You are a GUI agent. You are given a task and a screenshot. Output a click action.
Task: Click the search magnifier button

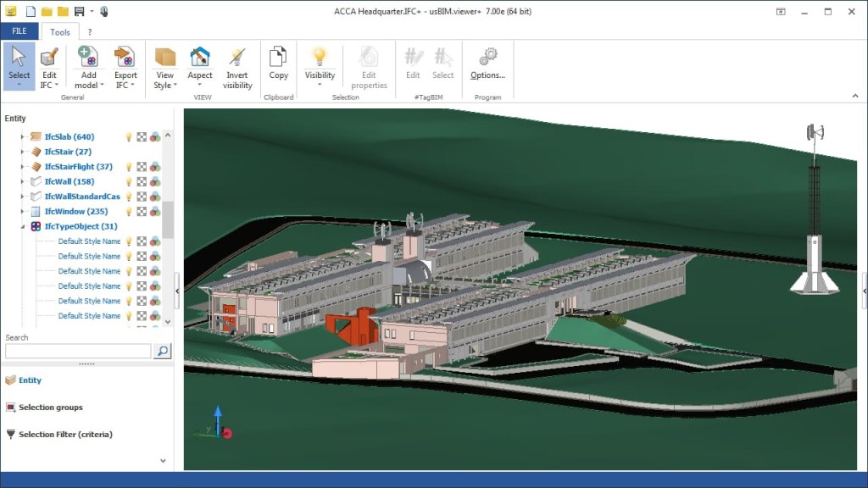click(162, 351)
